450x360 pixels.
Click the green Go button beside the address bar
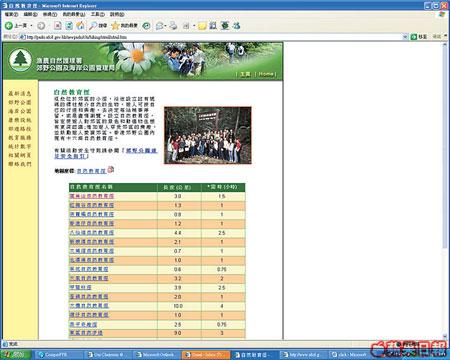click(419, 37)
